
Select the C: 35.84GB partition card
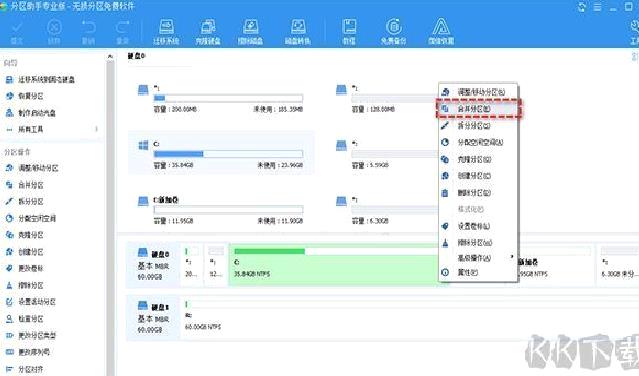click(x=221, y=153)
